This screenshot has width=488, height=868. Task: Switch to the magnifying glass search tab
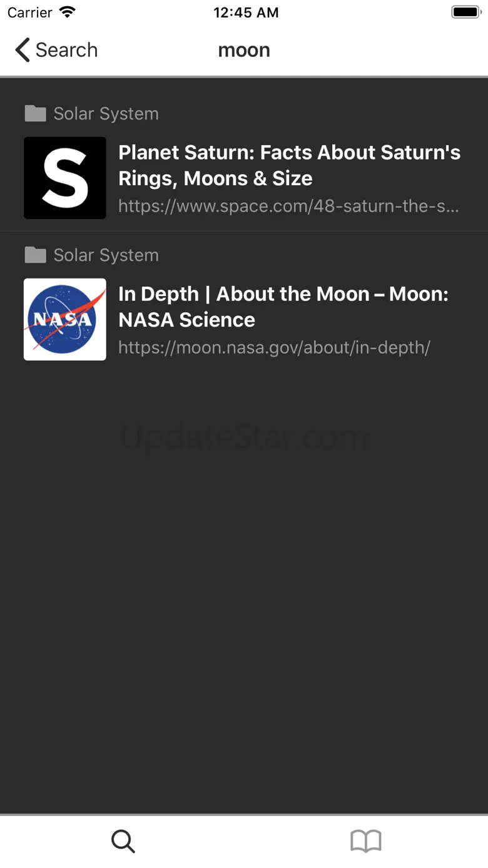tap(123, 842)
